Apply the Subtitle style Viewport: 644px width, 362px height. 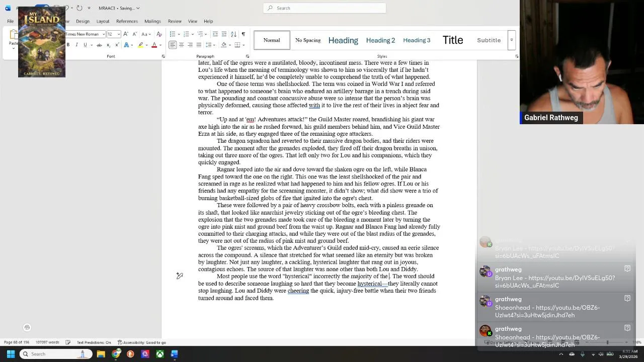coord(489,40)
